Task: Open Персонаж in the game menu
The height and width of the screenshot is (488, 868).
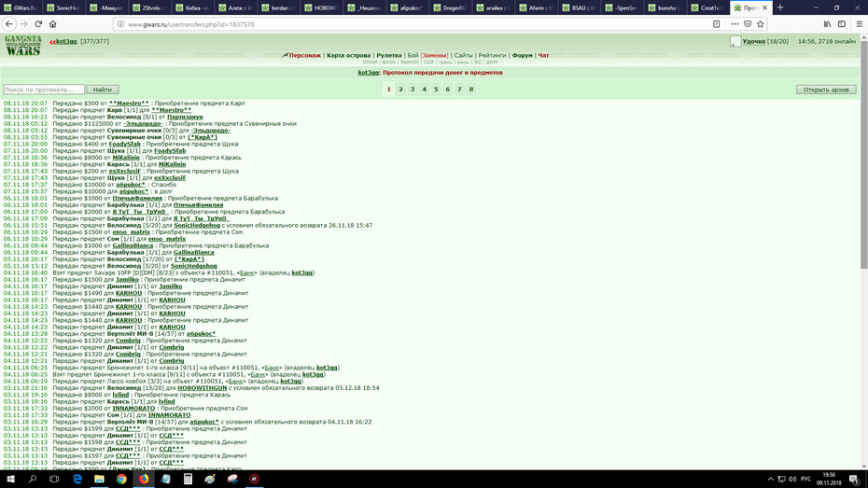Action: 305,55
